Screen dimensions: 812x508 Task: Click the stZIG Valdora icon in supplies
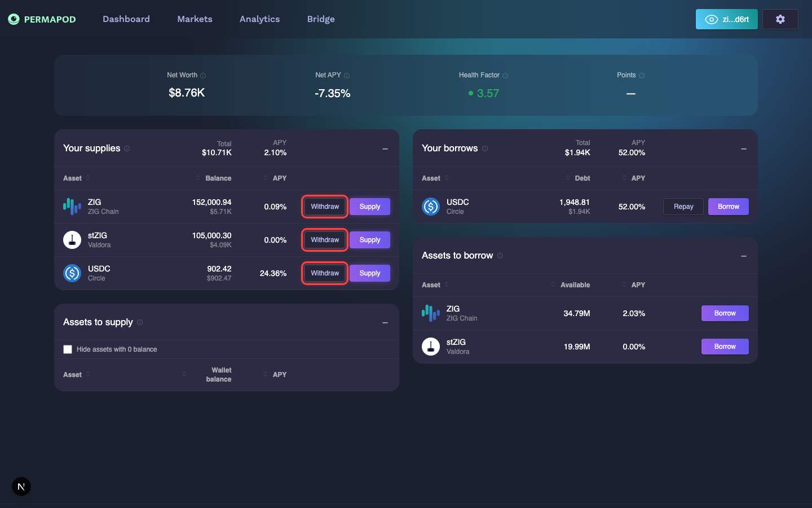72,240
